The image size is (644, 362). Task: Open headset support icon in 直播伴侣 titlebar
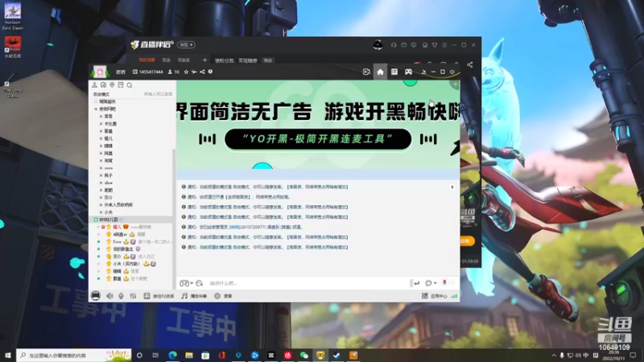point(394,45)
